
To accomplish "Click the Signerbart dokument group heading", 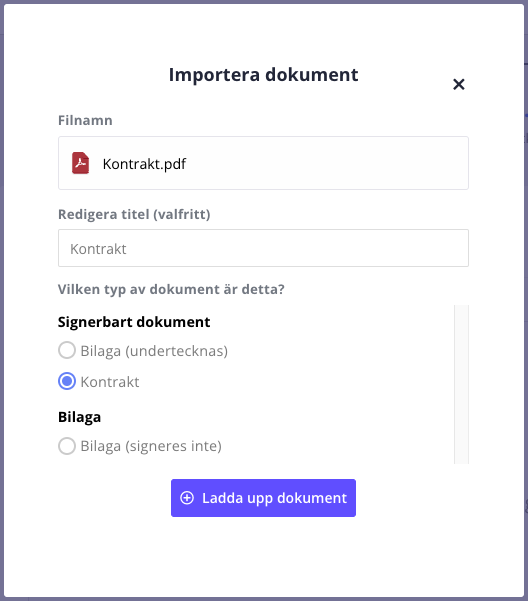I will point(134,322).
